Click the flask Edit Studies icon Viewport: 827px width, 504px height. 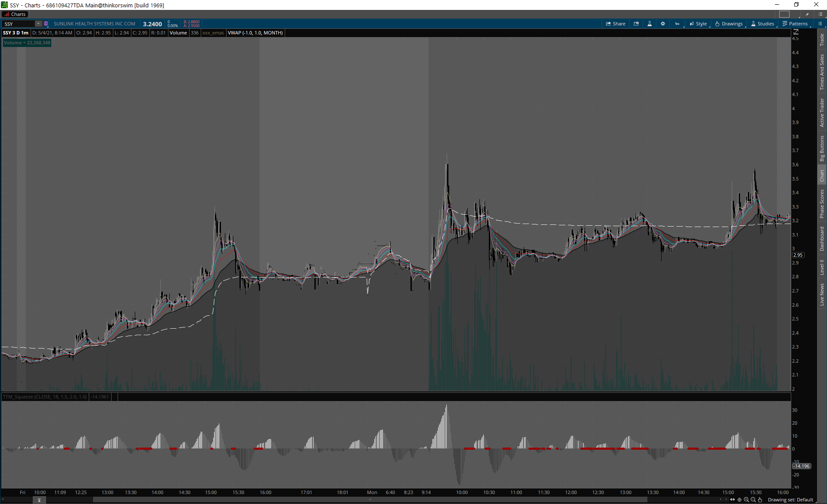coord(650,24)
